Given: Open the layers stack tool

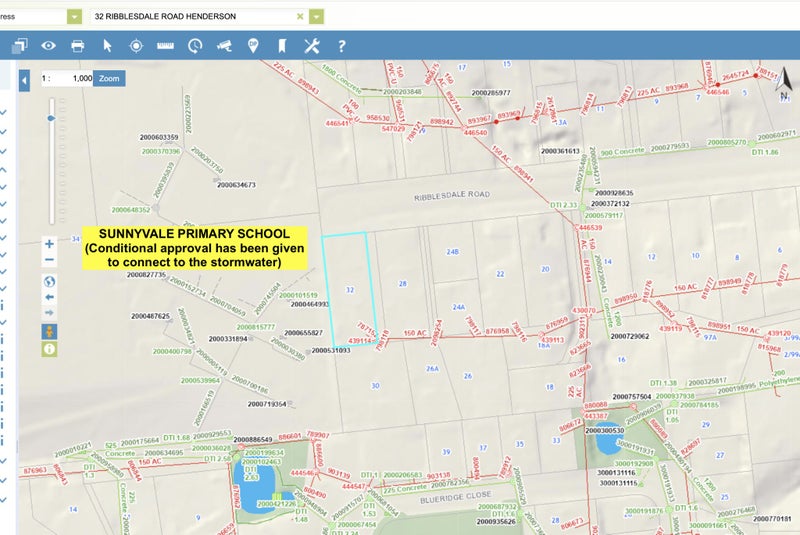Looking at the screenshot, I should [x=18, y=45].
